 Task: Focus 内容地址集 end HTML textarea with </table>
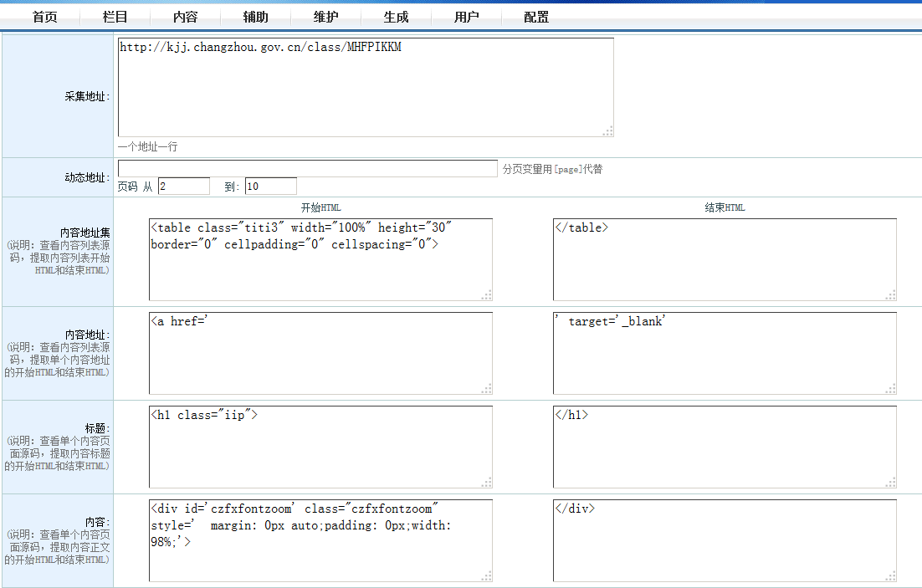725,259
